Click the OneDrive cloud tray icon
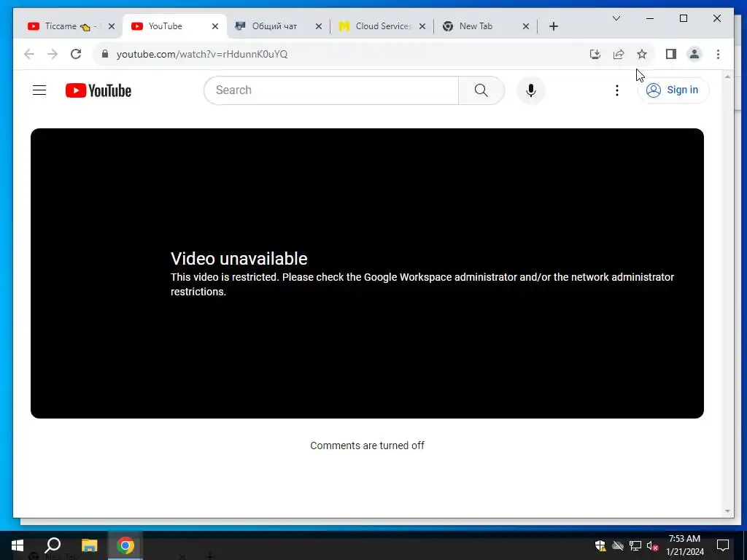Viewport: 747px width, 560px height. (618, 545)
